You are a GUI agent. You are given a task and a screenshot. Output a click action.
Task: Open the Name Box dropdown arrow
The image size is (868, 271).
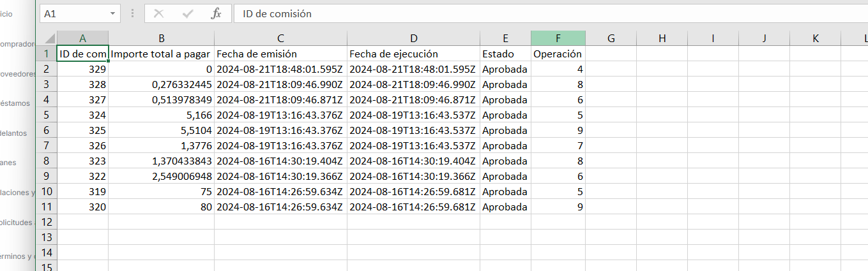click(113, 13)
